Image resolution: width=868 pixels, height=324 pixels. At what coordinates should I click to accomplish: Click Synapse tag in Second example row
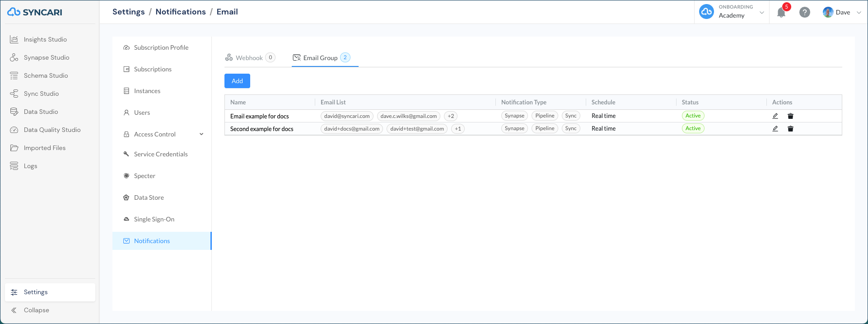(x=514, y=128)
